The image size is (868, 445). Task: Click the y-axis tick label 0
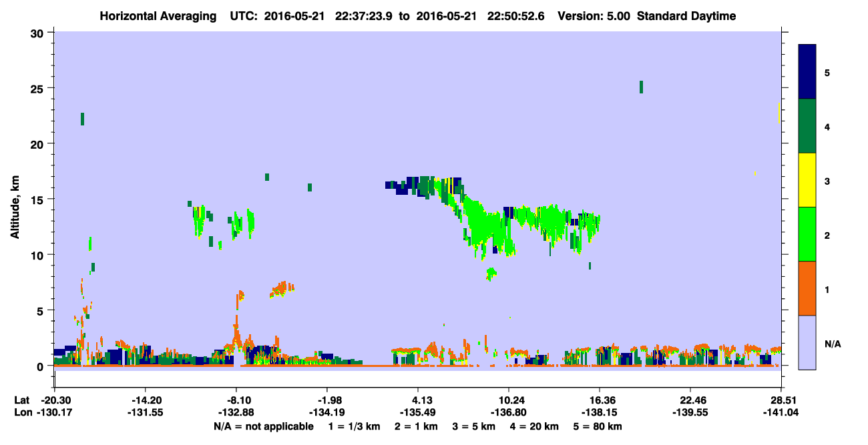[x=42, y=366]
